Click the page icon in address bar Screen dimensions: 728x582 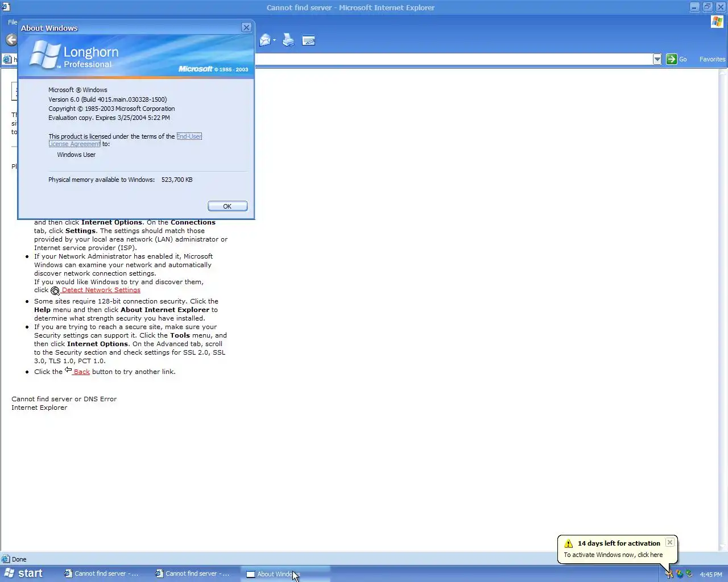click(7, 59)
